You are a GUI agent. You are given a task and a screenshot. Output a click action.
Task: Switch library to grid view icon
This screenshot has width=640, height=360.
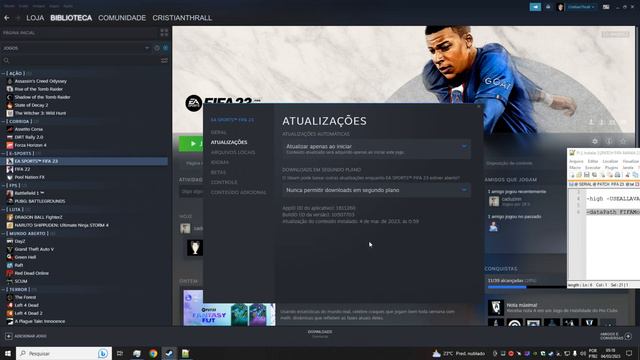(164, 33)
